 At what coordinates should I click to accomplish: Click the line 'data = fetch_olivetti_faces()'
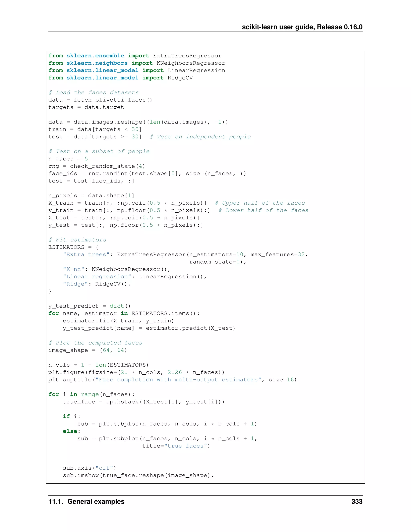click(100, 100)
